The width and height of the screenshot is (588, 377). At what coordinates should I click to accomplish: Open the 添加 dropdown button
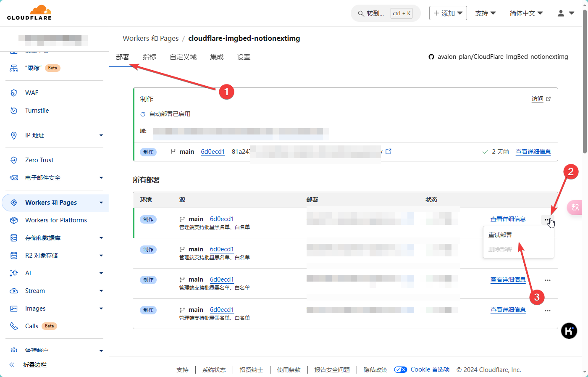click(448, 13)
